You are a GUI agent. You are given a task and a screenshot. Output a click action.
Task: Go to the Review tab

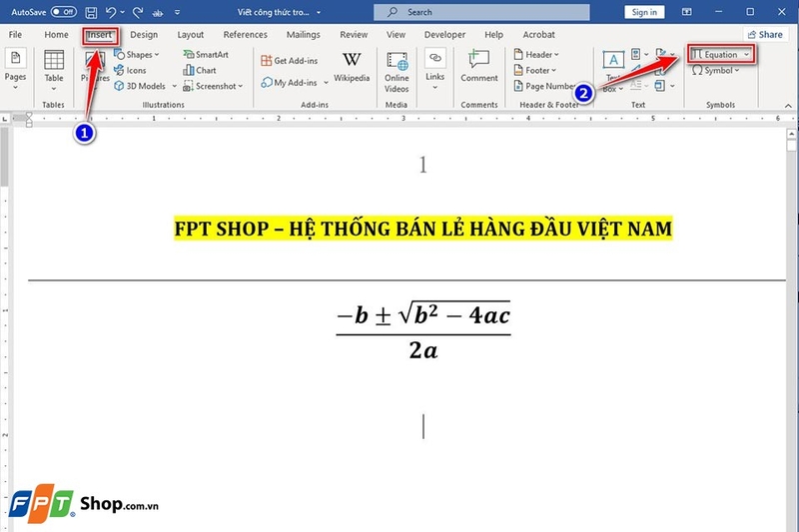[354, 35]
